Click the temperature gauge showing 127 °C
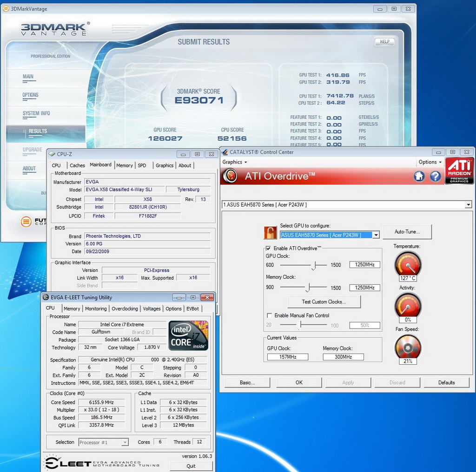The height and width of the screenshot is (472, 476). tap(408, 265)
